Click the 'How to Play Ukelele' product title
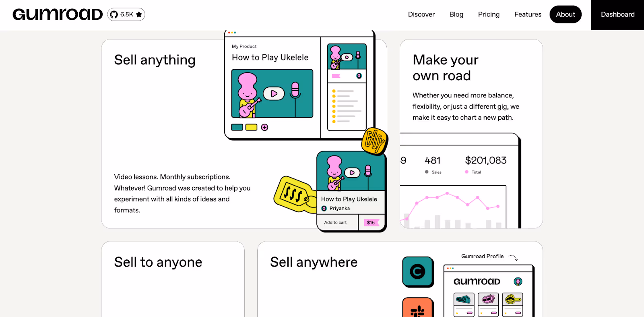644x317 pixels. 270,58
